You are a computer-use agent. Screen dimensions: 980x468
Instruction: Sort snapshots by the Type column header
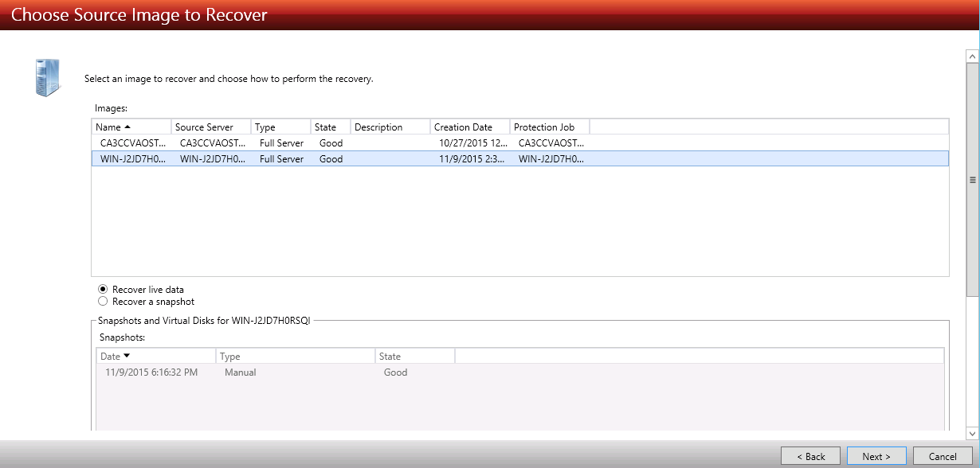(296, 357)
